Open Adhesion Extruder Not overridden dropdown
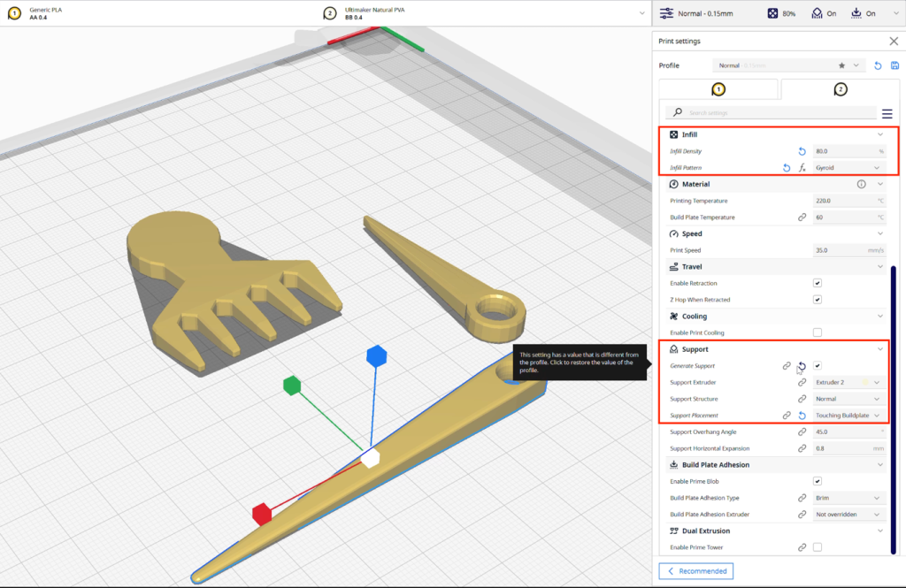The width and height of the screenshot is (906, 588). tap(848, 514)
